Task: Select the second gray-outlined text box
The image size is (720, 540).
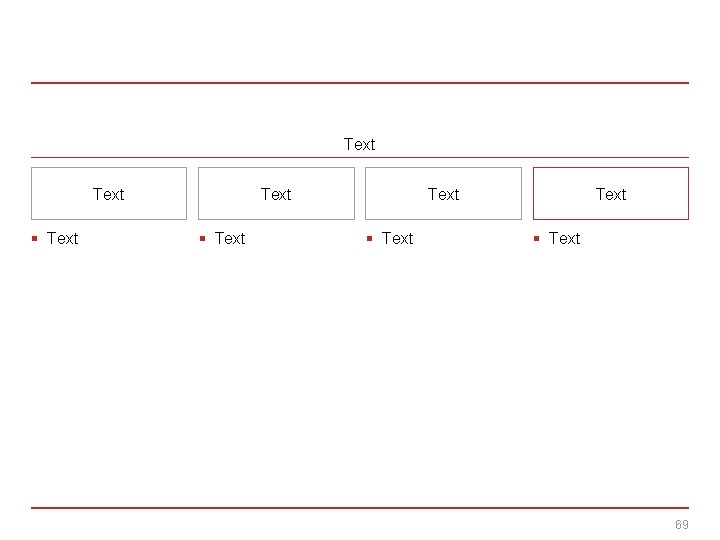Action: 276,194
